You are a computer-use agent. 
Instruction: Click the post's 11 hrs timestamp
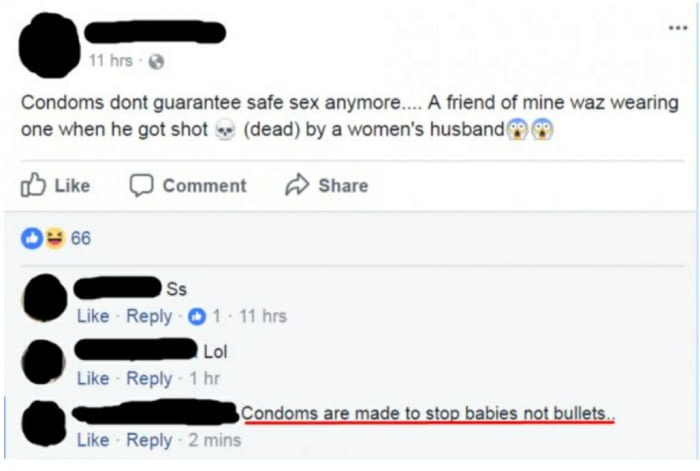point(110,60)
